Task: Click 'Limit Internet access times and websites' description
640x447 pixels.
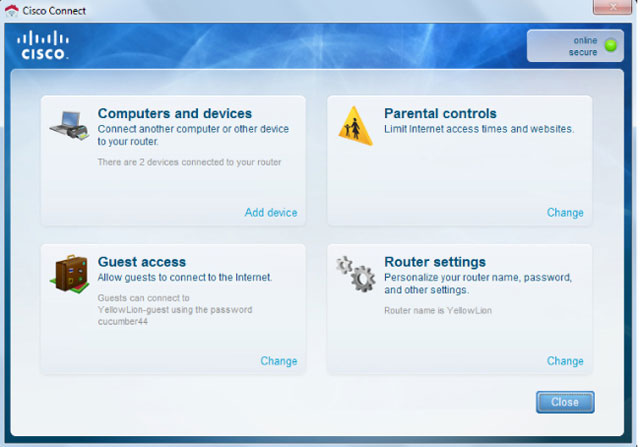Action: 479,129
